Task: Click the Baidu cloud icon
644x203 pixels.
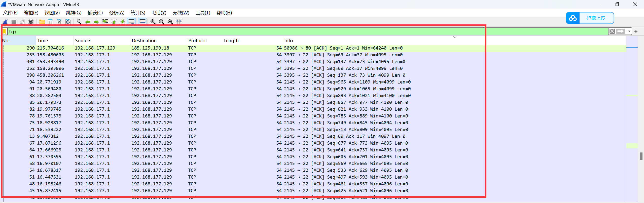Action: click(x=573, y=18)
